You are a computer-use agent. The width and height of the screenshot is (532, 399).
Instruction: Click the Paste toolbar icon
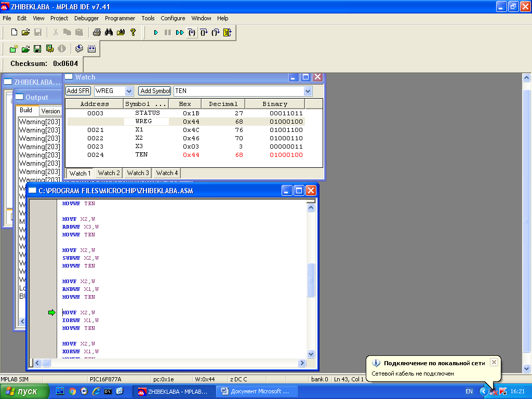pos(79,32)
